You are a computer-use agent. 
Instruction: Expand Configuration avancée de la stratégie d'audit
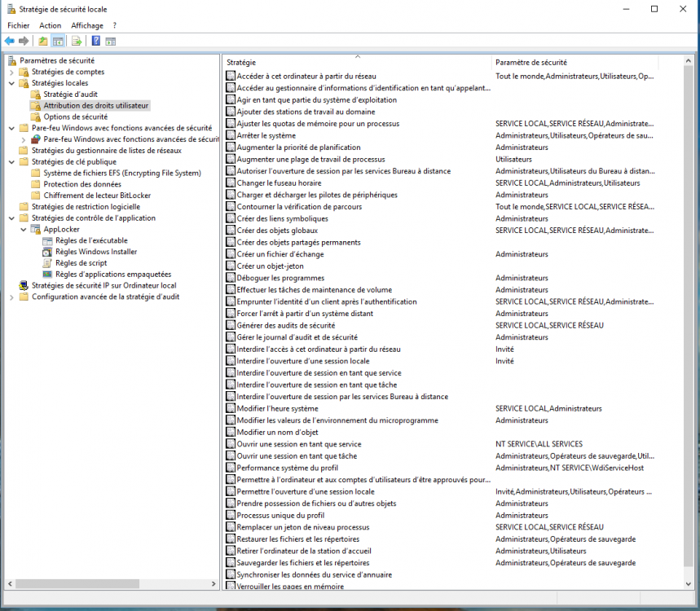pos(11,297)
